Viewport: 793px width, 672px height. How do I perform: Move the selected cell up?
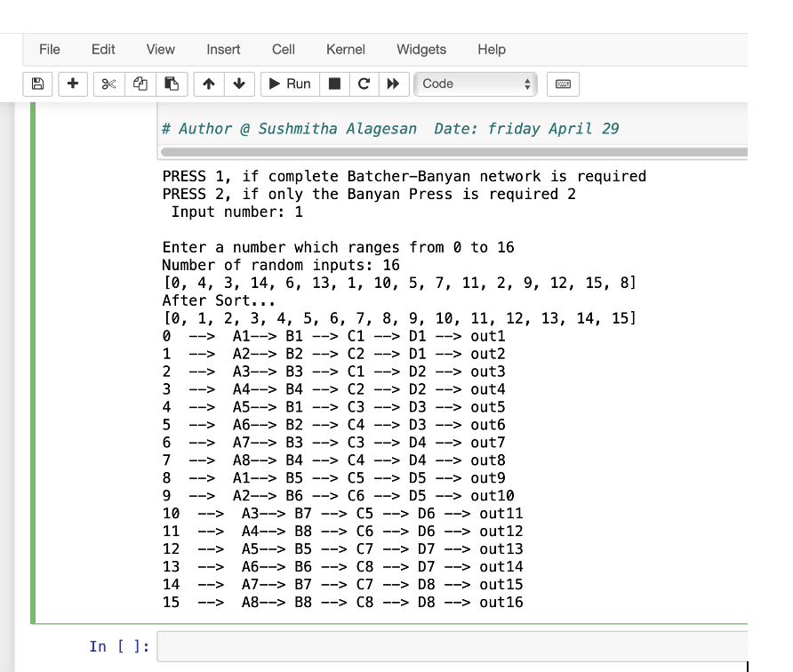(x=207, y=84)
